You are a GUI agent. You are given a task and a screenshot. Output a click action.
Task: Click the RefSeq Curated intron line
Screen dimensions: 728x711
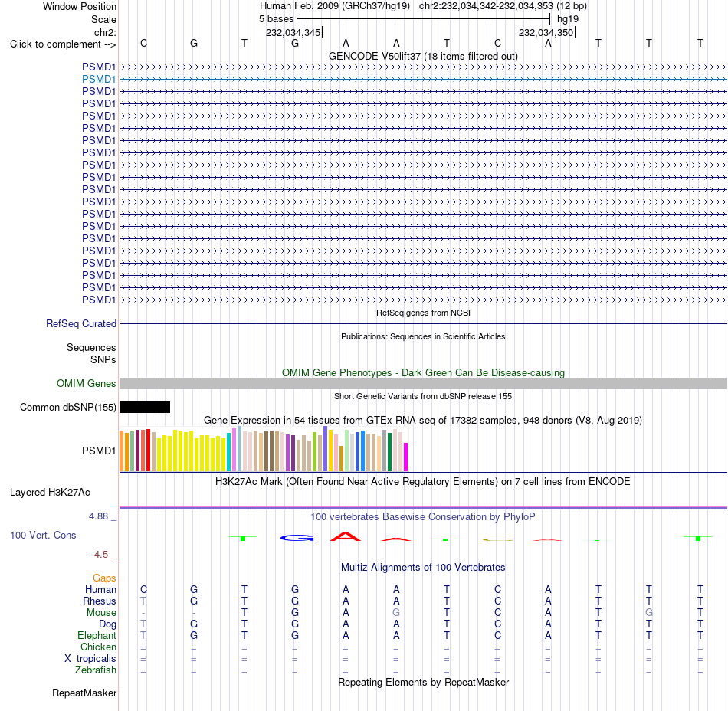point(424,323)
